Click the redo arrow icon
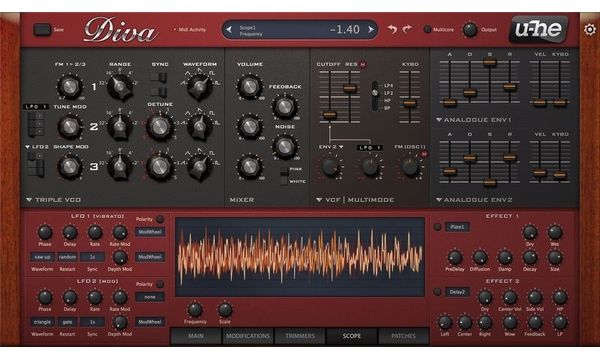This screenshot has height=360, width=600. pyautogui.click(x=407, y=29)
